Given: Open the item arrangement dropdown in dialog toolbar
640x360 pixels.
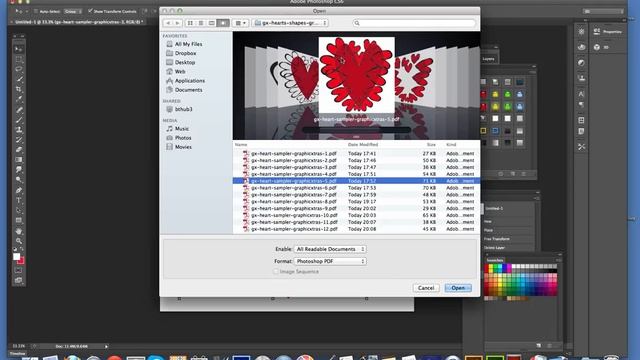Looking at the screenshot, I should 241,23.
